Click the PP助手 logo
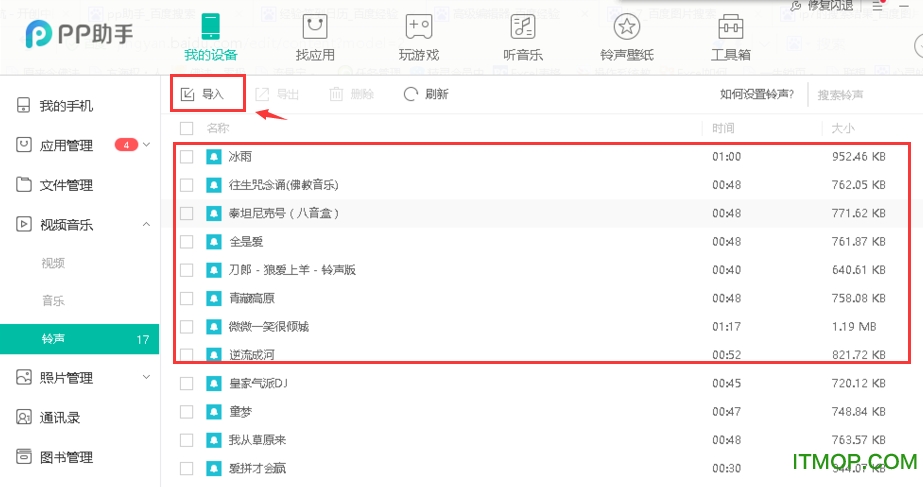Viewport: 923px width, 487px height. click(79, 34)
